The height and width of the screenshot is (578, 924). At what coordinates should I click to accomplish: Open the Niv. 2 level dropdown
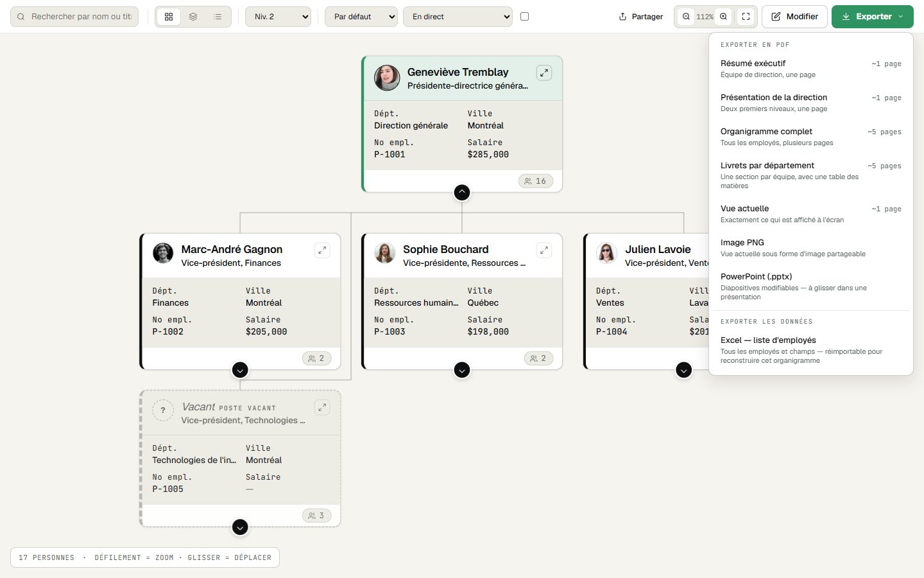[x=278, y=17]
